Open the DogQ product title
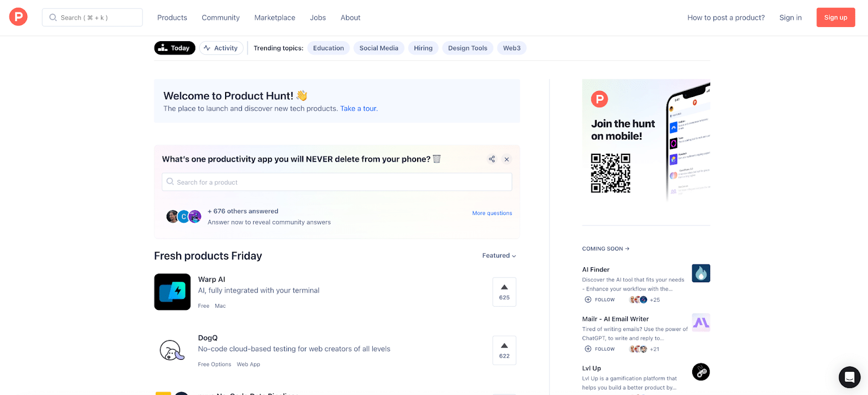This screenshot has height=395, width=868. 208,338
